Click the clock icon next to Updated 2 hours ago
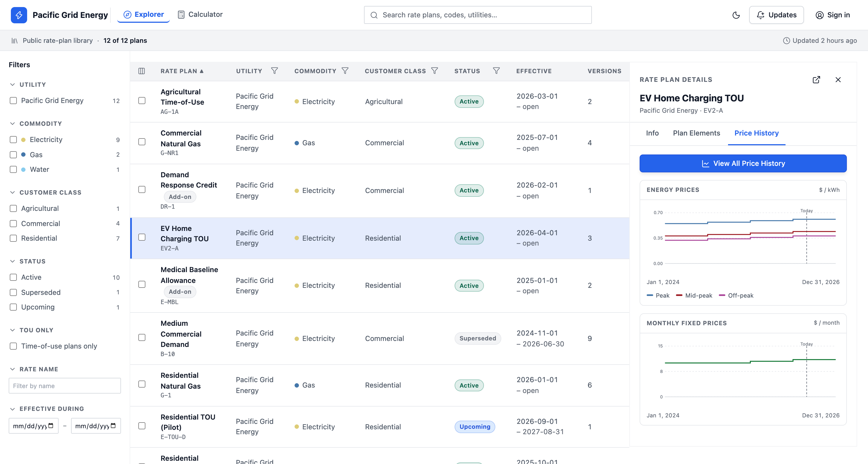This screenshot has height=464, width=868. [786, 40]
